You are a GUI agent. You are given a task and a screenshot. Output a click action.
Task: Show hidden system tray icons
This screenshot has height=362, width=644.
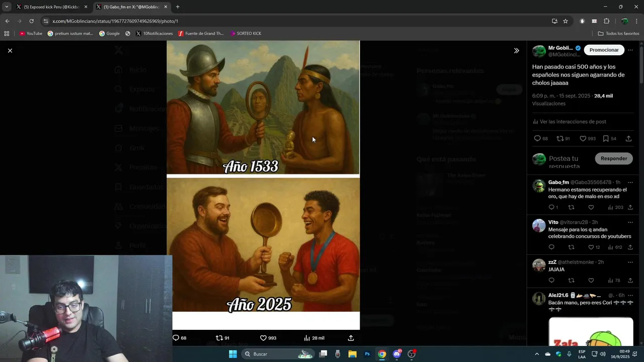click(x=536, y=354)
